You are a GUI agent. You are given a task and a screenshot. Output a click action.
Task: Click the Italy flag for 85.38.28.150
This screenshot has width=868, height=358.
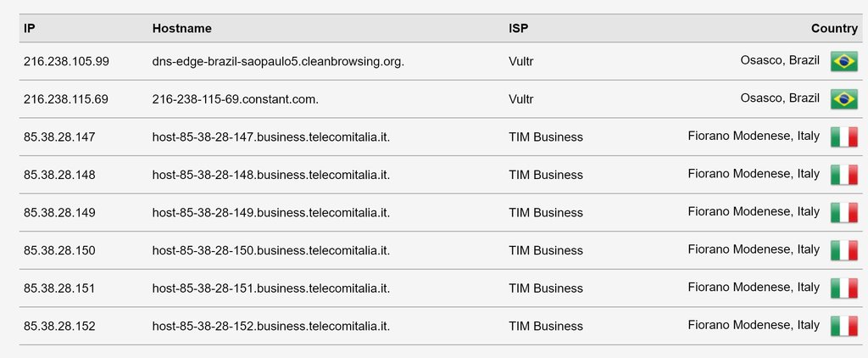843,250
